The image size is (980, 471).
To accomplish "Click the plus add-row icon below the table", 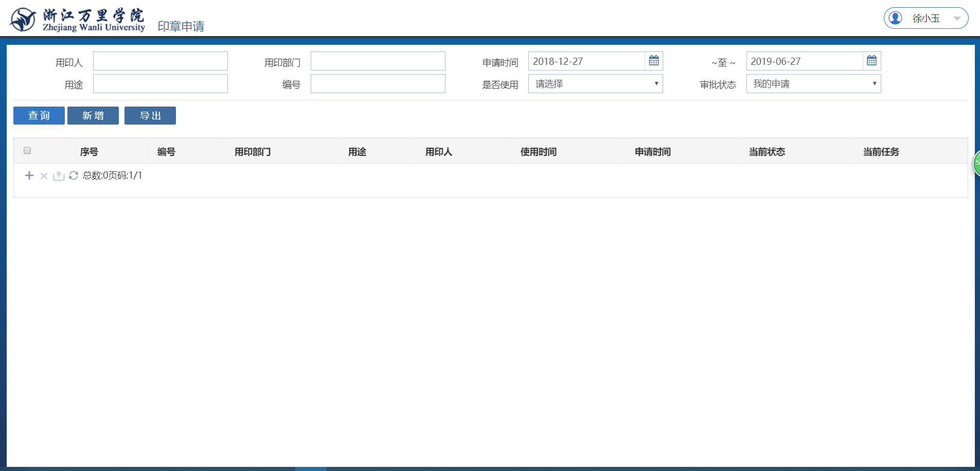I will point(29,176).
